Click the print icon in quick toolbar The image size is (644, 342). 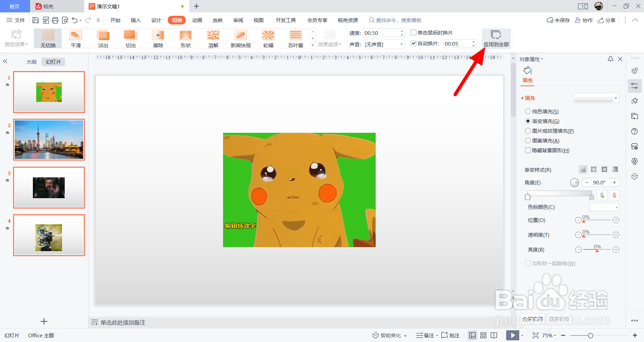point(55,20)
